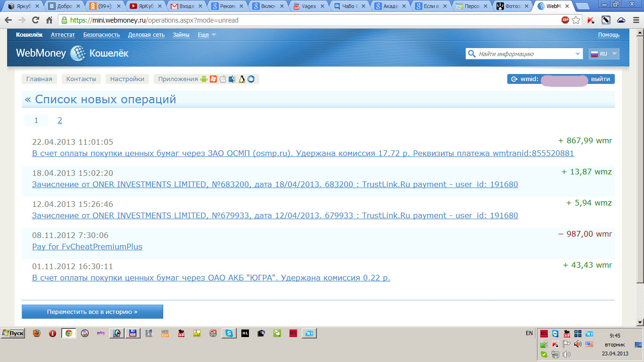Screen dimensions: 644x362
Task: Click the 9:45 taskbar clock
Action: pyautogui.click(x=615, y=336)
